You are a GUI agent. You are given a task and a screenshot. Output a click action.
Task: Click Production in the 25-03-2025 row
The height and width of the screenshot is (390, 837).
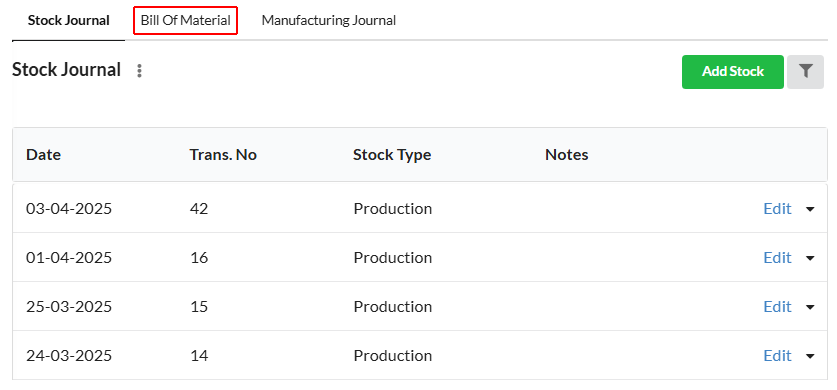coord(392,307)
